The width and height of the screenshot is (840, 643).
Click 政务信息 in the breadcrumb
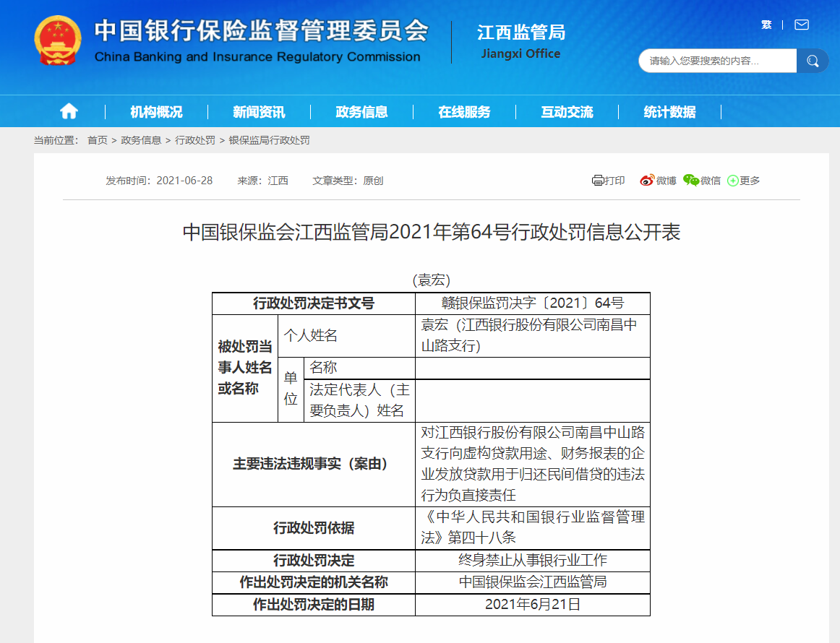tap(141, 140)
